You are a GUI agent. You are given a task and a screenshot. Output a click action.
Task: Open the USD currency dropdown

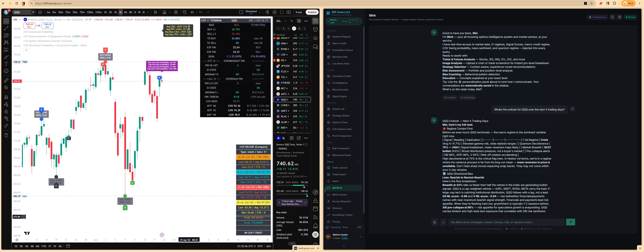[x=17, y=19]
